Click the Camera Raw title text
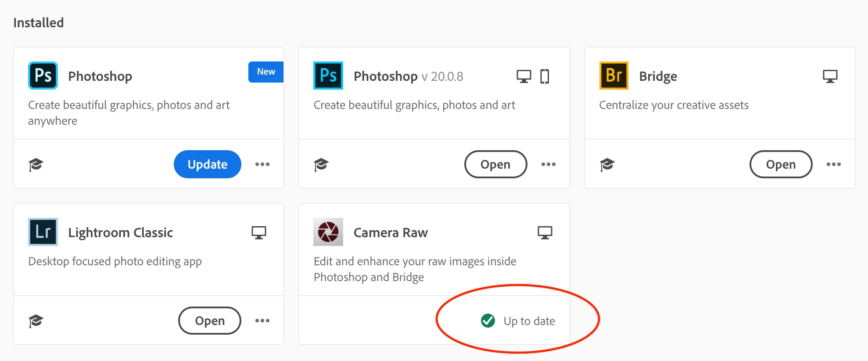Viewport: 868px width, 361px height. (x=391, y=232)
